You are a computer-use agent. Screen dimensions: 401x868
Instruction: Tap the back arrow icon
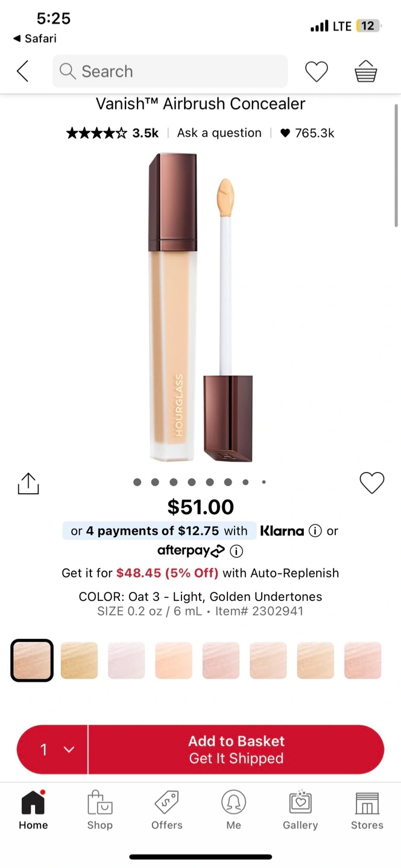tap(23, 71)
